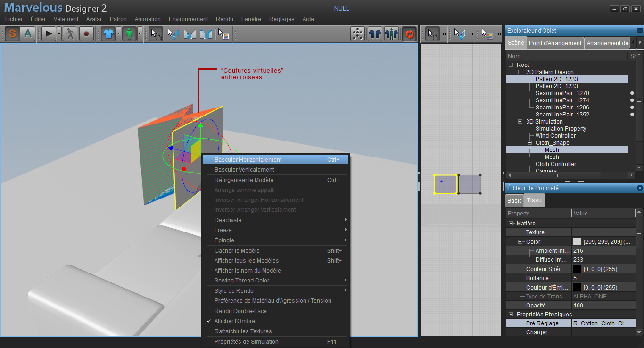Open the Sewing Thread Color submenu

276,281
